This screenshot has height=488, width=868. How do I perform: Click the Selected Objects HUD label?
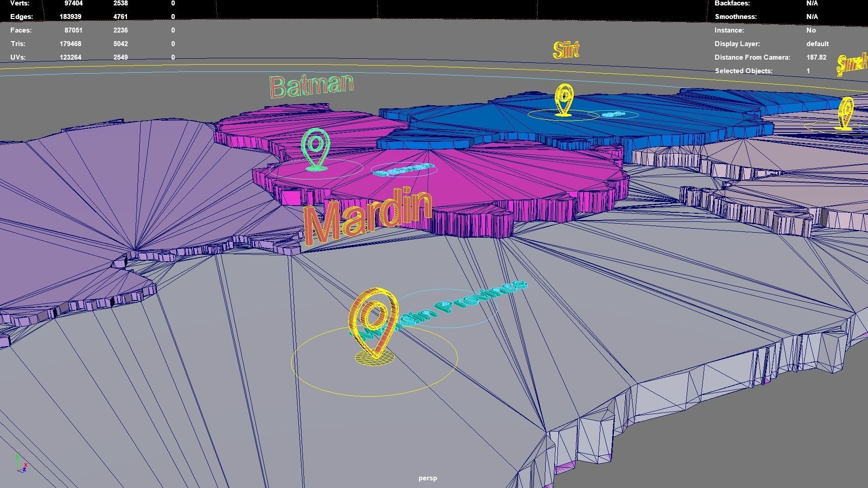tap(743, 71)
